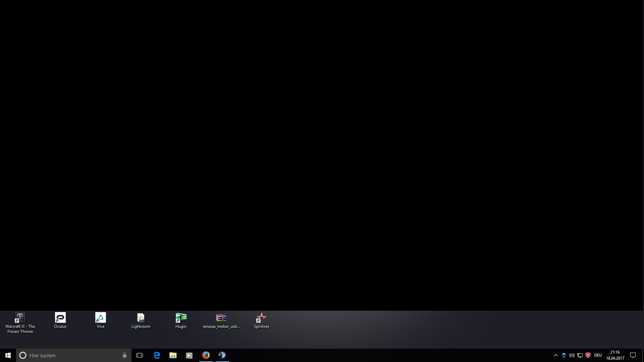This screenshot has width=644, height=362.
Task: Select the Spintires desktop shortcut
Action: pyautogui.click(x=261, y=318)
